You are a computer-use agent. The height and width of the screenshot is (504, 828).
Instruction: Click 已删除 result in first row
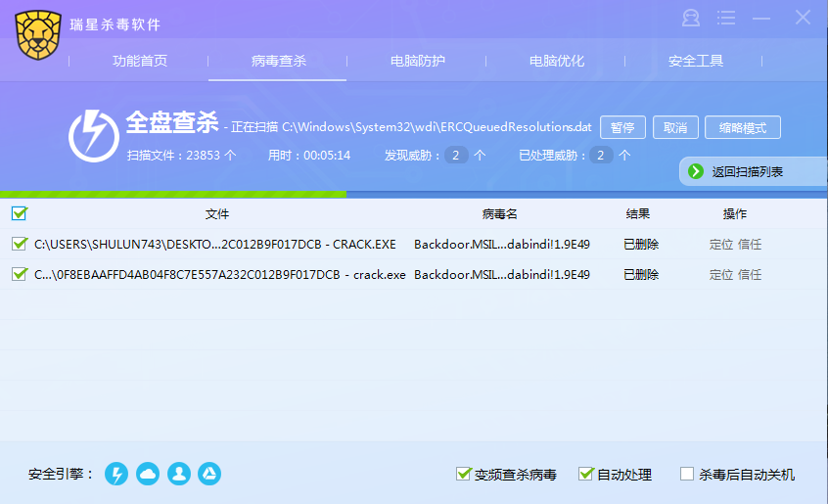[x=641, y=245]
